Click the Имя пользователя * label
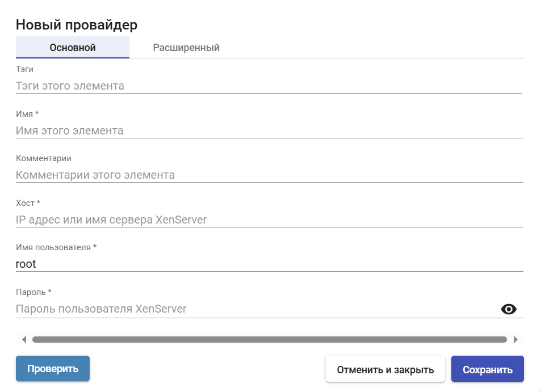541x392 pixels. click(x=56, y=247)
